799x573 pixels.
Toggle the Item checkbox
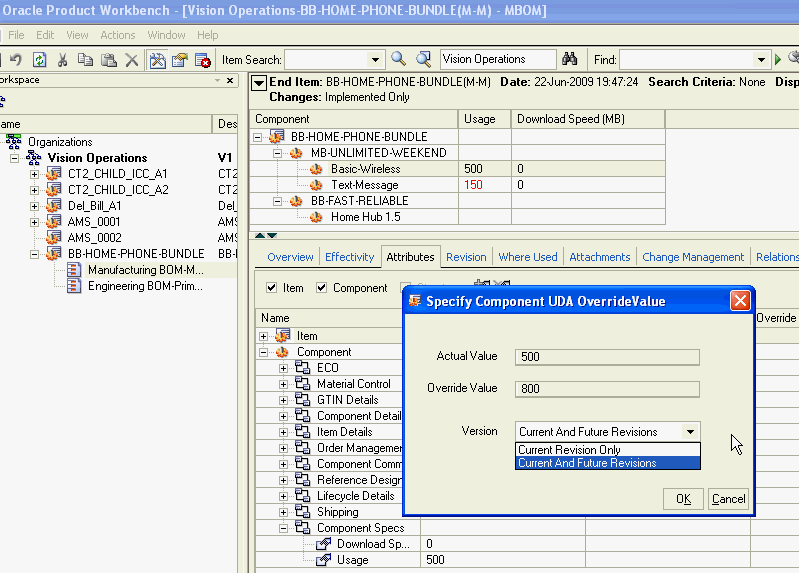pos(272,288)
